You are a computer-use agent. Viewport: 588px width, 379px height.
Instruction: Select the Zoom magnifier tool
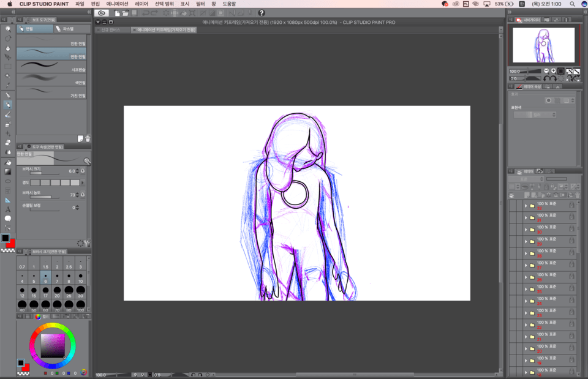8,28
